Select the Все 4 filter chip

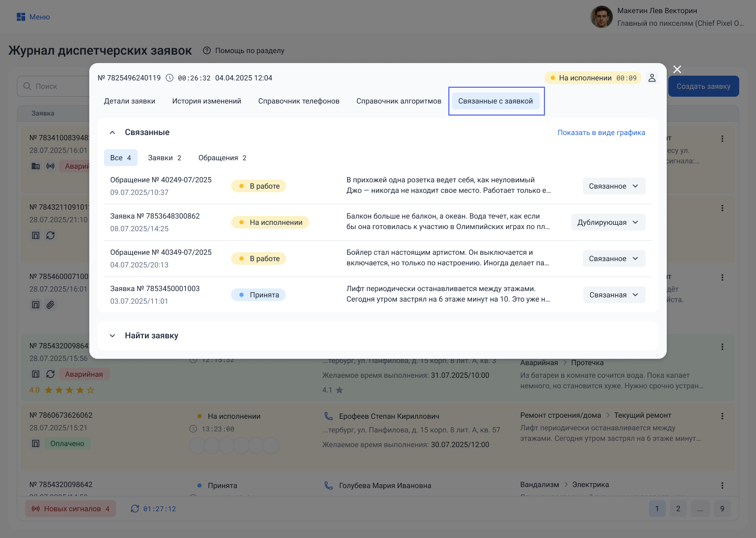(121, 158)
